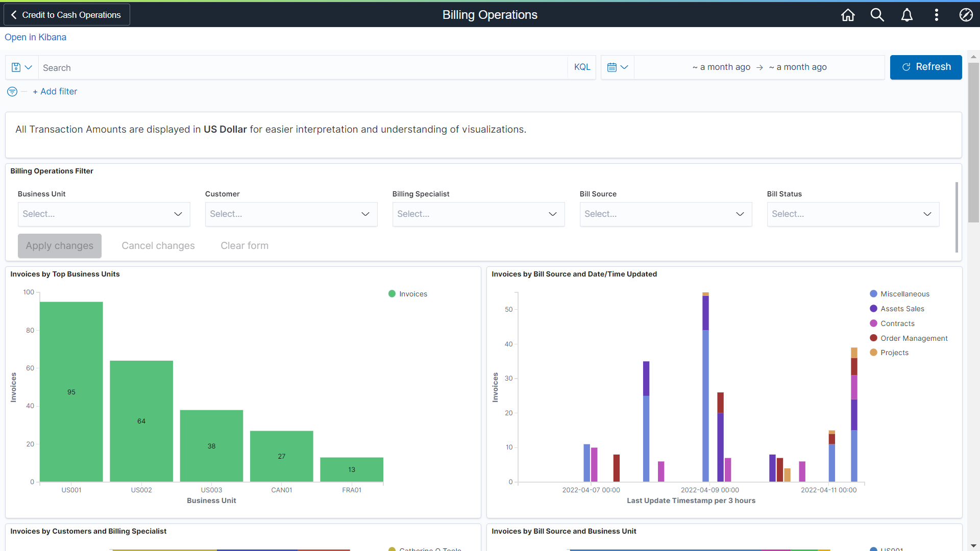Toggle the Order Management legend entry
Screen dimensions: 980x551
[914, 338]
